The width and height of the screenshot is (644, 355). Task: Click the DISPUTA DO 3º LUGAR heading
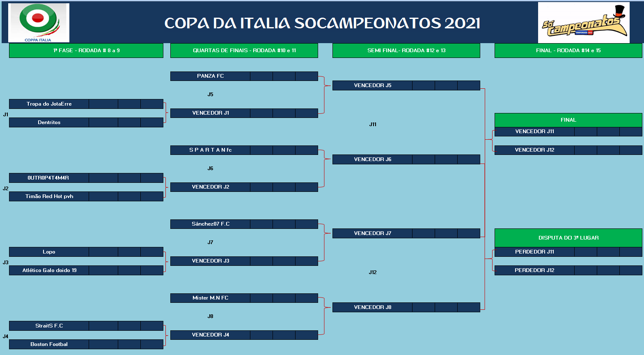568,238
